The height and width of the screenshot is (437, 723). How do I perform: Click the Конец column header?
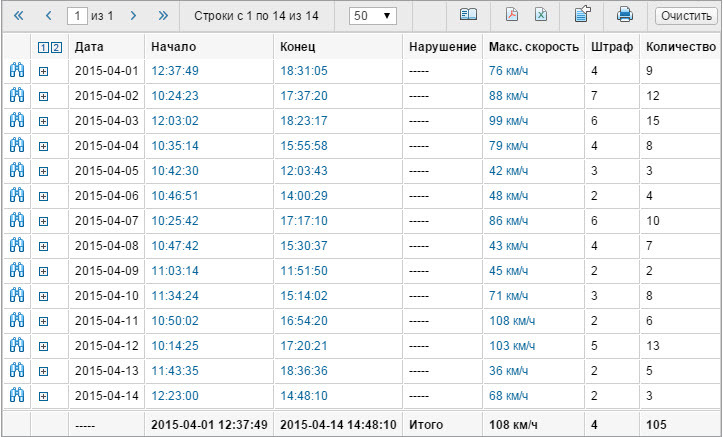coord(298,47)
